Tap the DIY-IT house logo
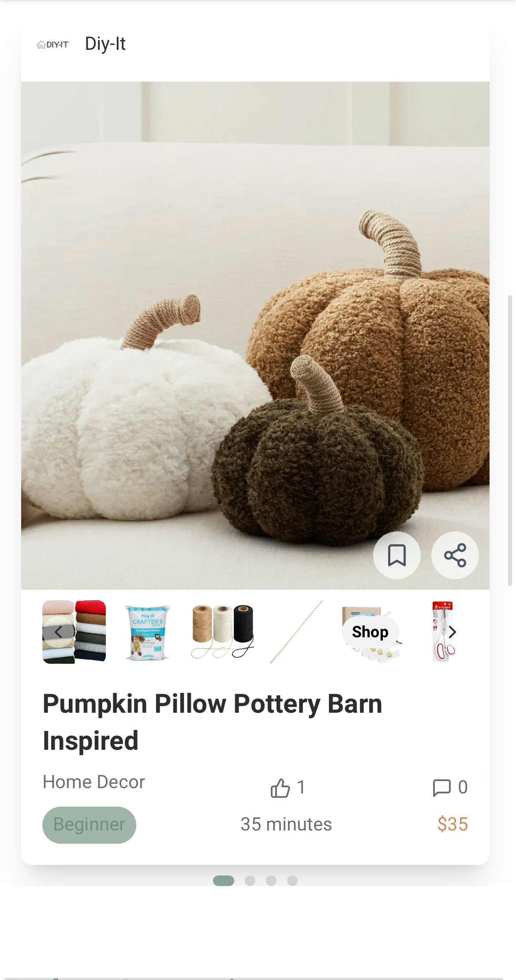Screen dimensions: 516x980 [53, 45]
